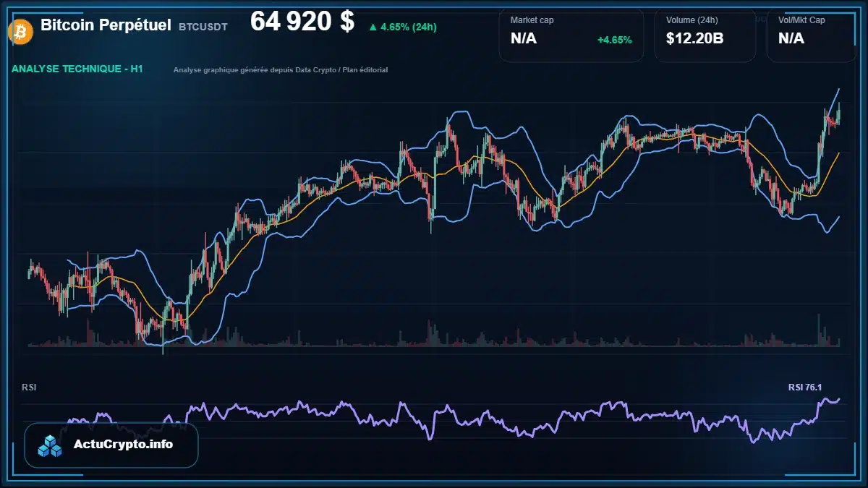Click the 64 920 $ price
The image size is (868, 488).
pos(302,22)
